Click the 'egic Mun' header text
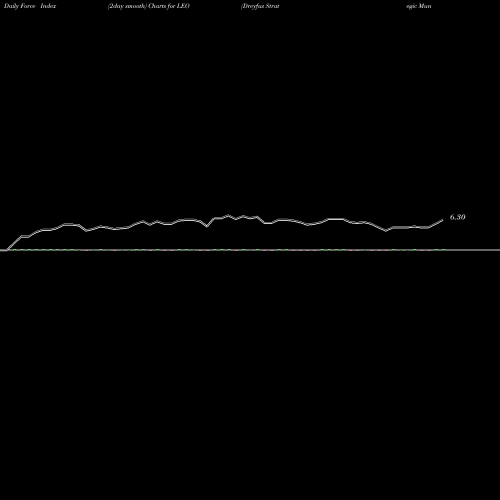500x500 pixels. 419,6
